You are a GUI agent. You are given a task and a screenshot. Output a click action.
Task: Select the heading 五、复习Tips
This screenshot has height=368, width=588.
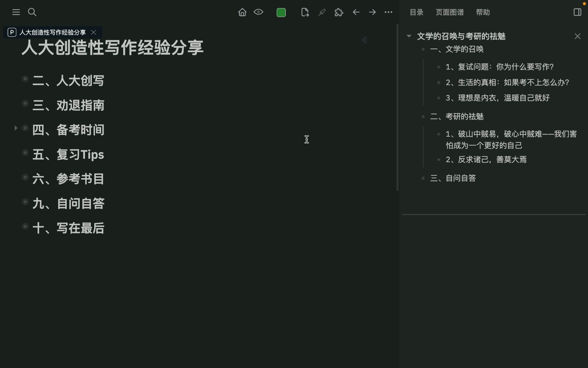pos(68,155)
